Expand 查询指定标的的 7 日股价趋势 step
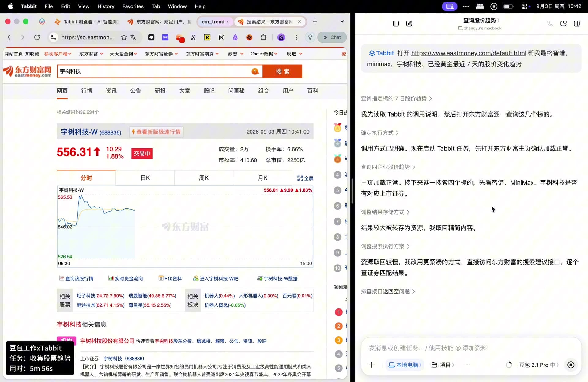Viewport: 588px width, 382px height. (x=396, y=98)
